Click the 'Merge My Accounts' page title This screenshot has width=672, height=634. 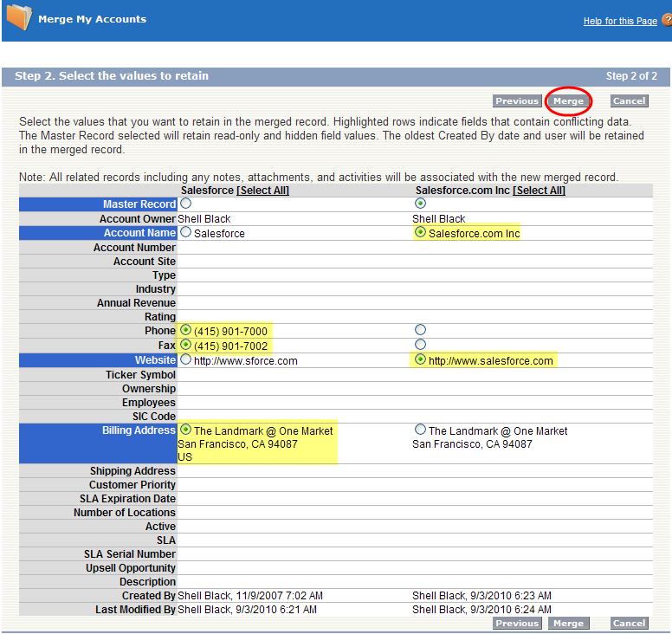coord(92,19)
